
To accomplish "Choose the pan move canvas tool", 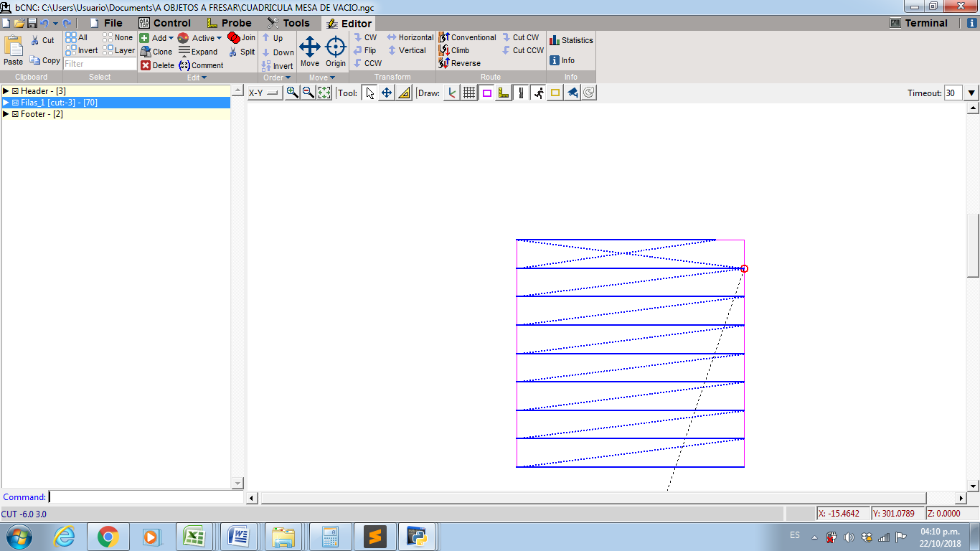I will [x=387, y=93].
